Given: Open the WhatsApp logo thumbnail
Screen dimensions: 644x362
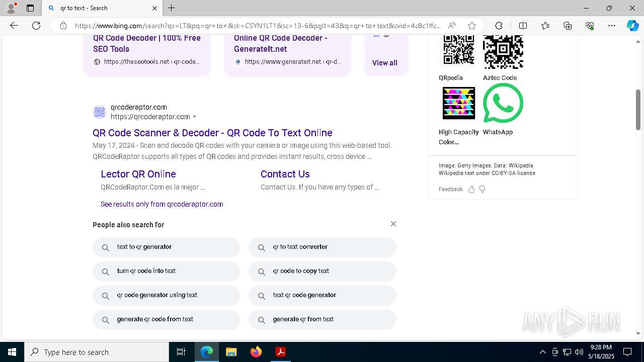Looking at the screenshot, I should [x=503, y=103].
